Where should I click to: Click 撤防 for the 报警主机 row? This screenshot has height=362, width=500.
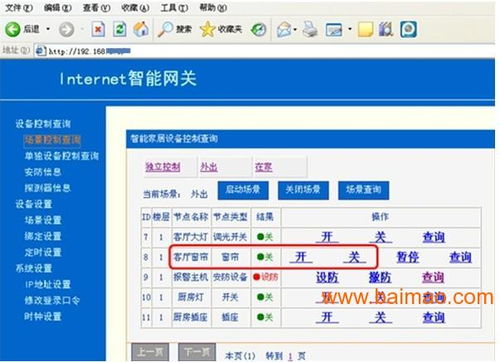click(380, 277)
